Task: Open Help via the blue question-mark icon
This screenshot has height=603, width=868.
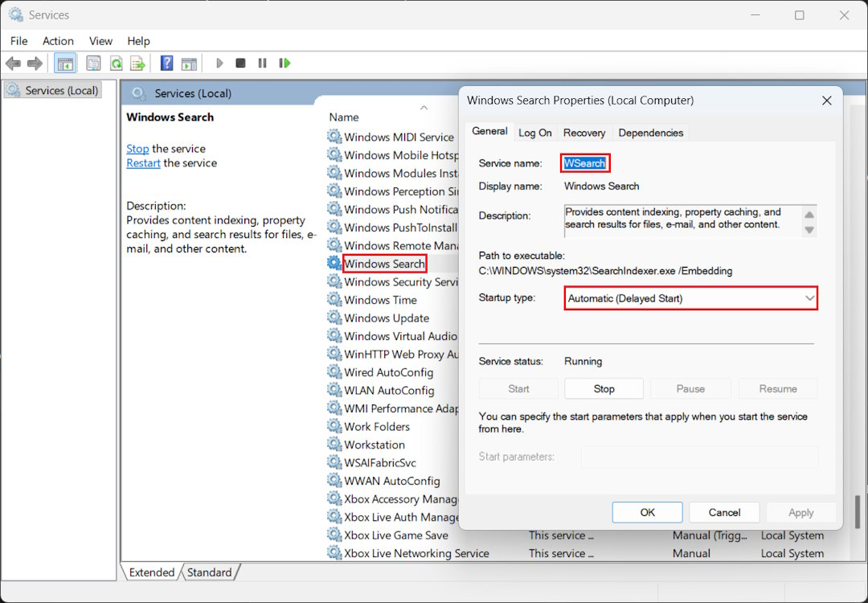Action: [166, 64]
